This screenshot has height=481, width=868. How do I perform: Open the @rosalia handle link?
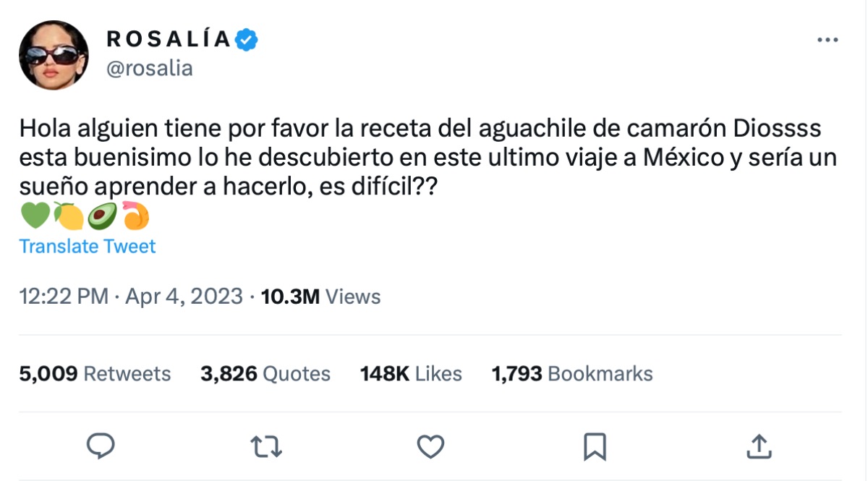coord(149,68)
